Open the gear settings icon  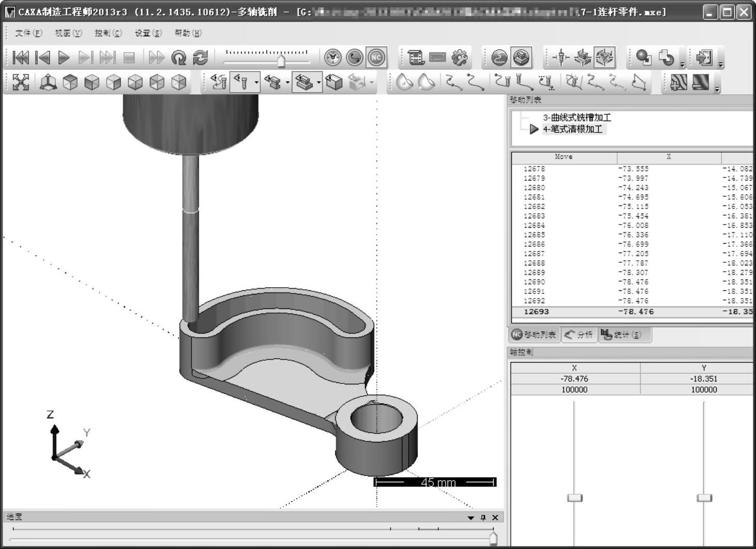(x=459, y=57)
